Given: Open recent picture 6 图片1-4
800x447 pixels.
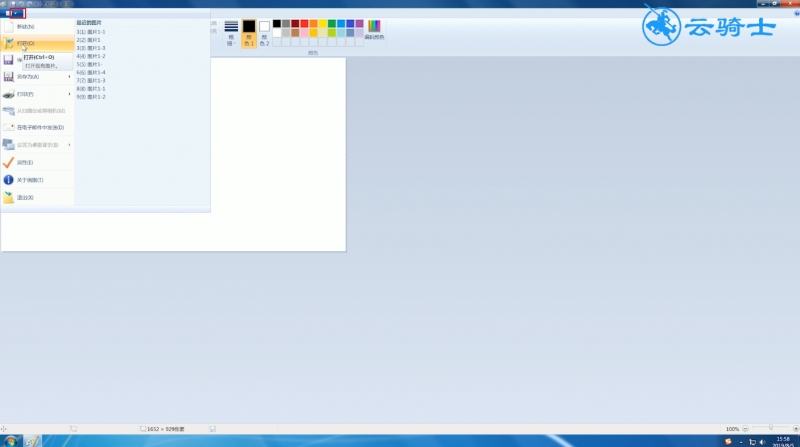Looking at the screenshot, I should (x=91, y=72).
